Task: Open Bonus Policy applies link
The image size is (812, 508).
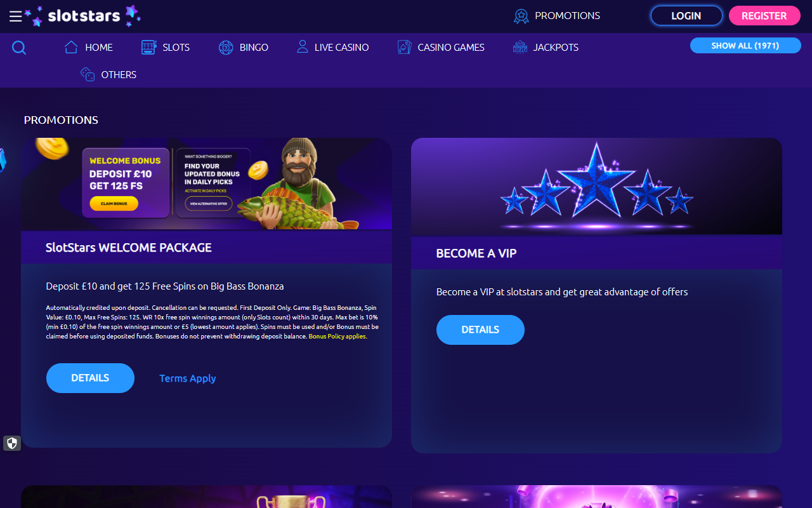Action: coord(337,336)
